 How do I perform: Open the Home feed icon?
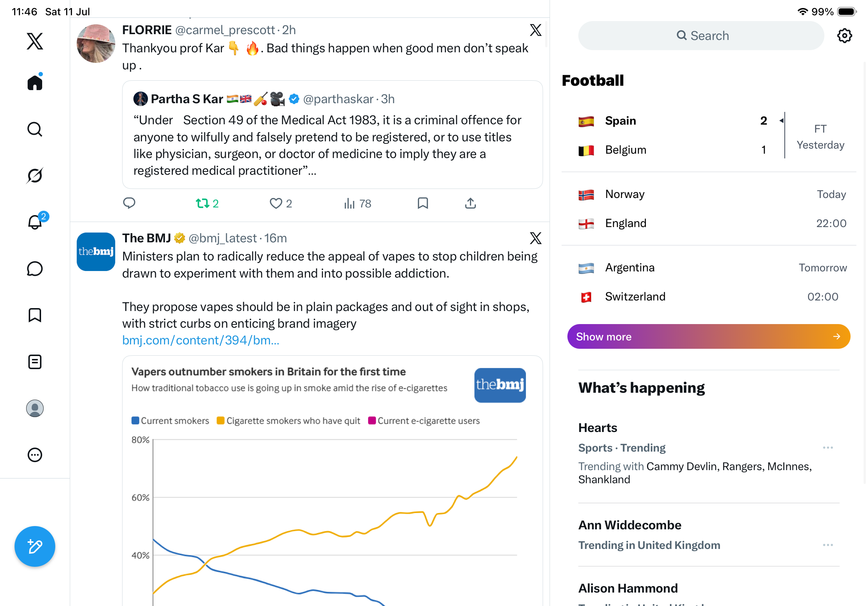click(x=35, y=82)
